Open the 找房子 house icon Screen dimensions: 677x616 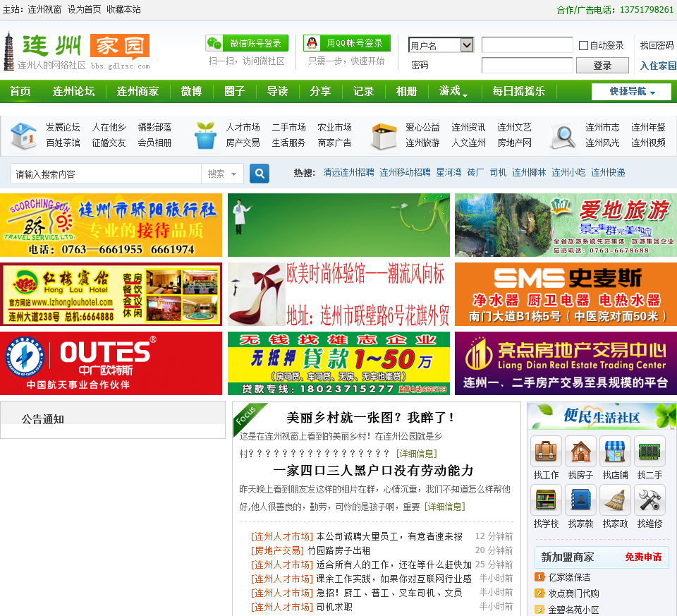pos(580,452)
